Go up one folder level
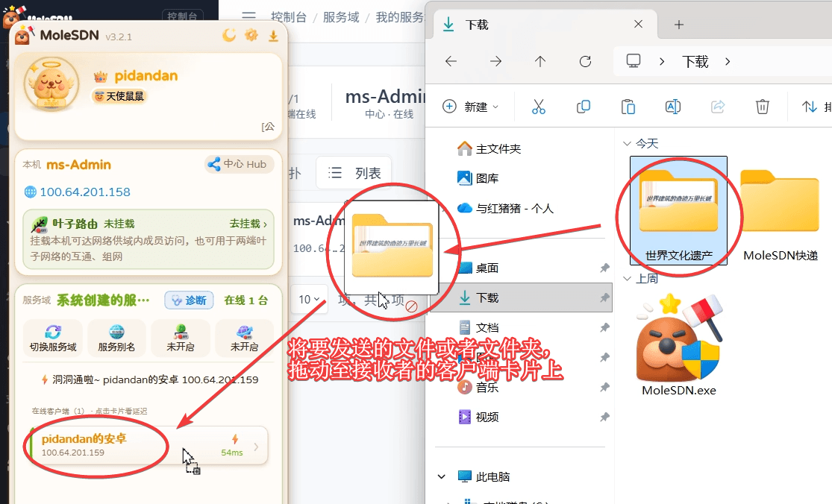The width and height of the screenshot is (832, 504). [x=540, y=61]
